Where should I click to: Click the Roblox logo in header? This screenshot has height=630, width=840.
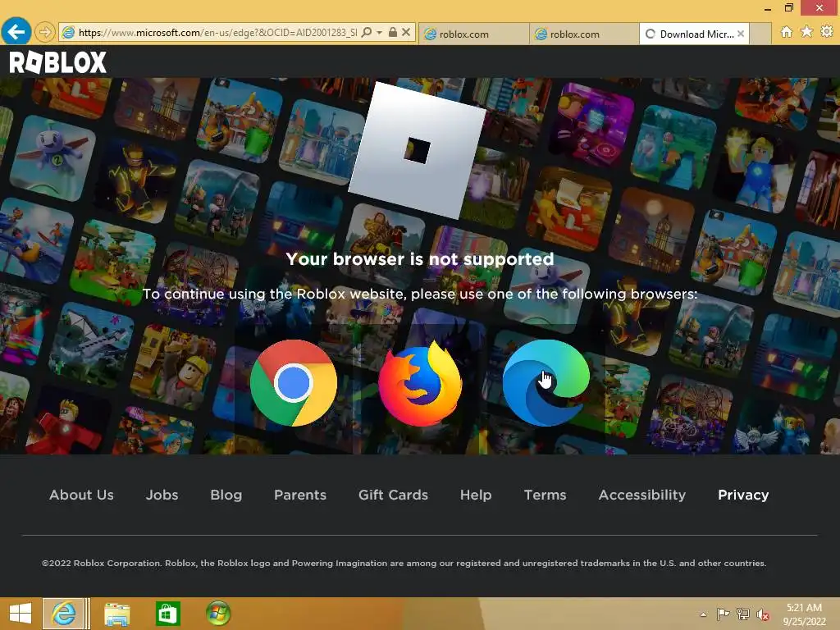pos(58,62)
